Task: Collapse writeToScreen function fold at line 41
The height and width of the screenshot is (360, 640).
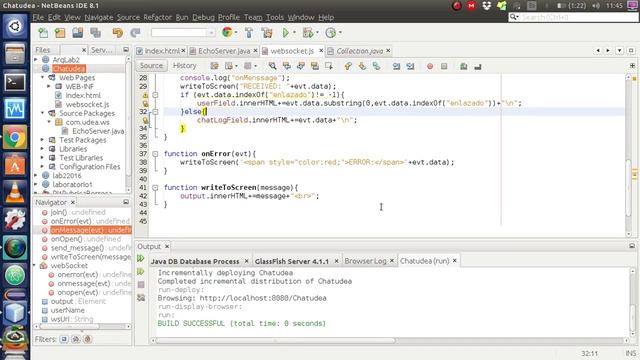Action: pyautogui.click(x=155, y=188)
